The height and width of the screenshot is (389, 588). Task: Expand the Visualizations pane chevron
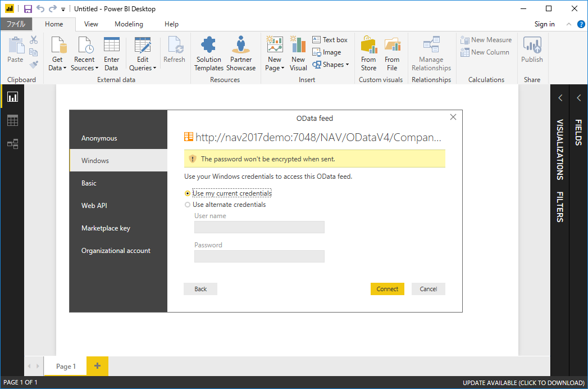(x=560, y=98)
